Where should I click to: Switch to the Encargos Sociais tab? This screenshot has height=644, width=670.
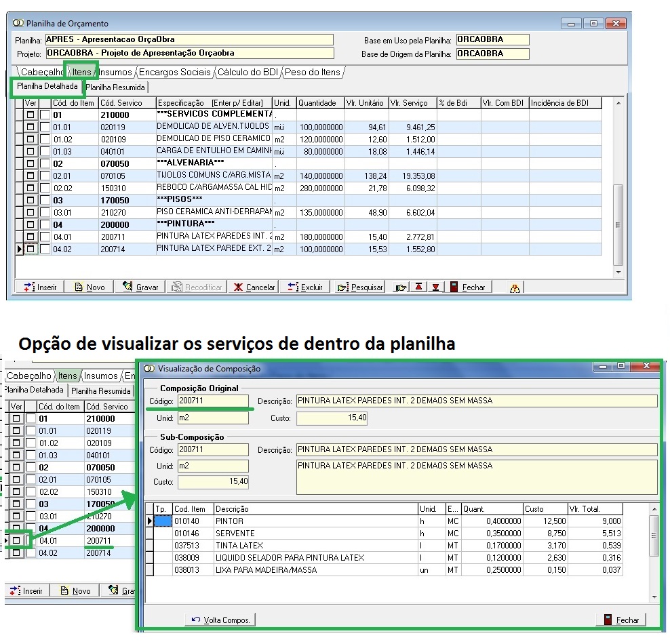tap(175, 72)
